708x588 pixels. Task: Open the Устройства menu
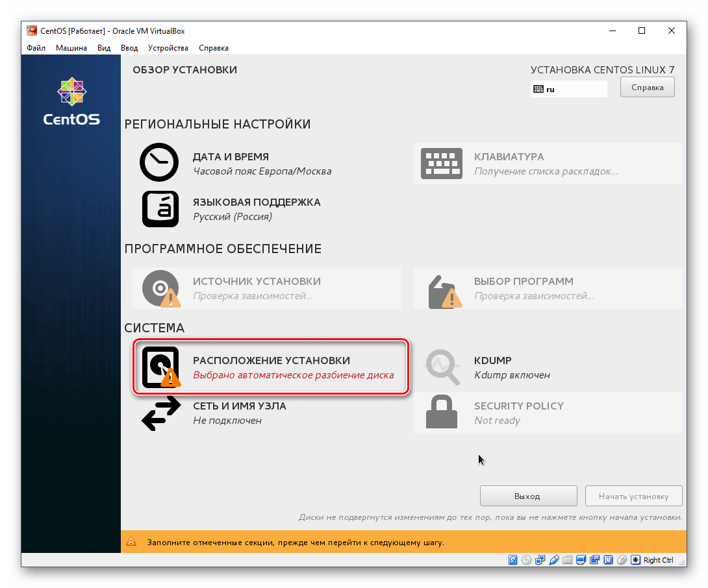click(x=168, y=47)
